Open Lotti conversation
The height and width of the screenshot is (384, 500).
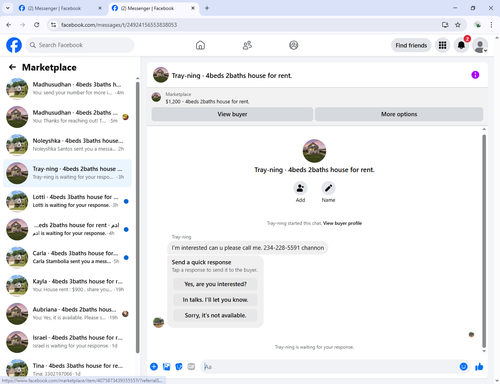[x=67, y=201]
